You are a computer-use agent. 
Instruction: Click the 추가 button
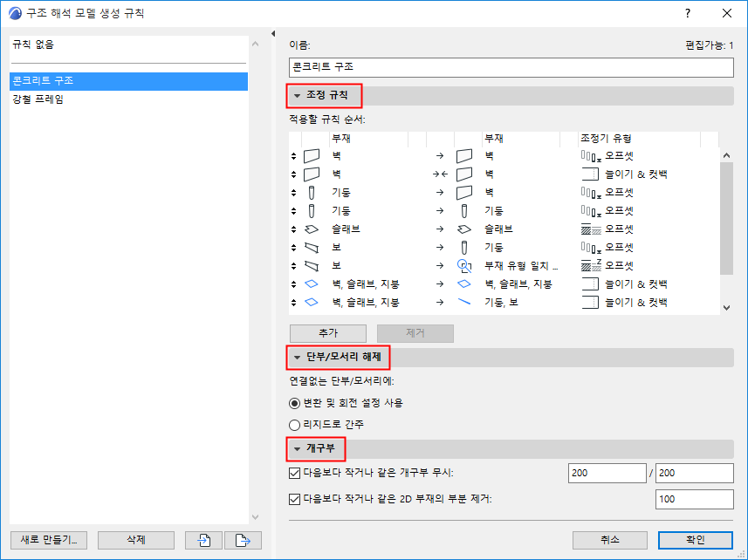(x=328, y=333)
